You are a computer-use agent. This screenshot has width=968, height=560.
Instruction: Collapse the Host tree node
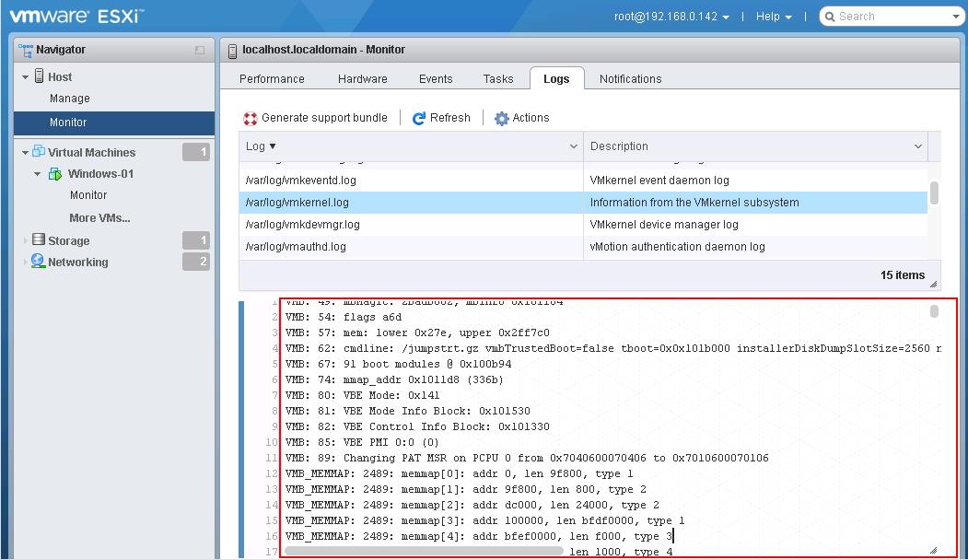(26, 77)
